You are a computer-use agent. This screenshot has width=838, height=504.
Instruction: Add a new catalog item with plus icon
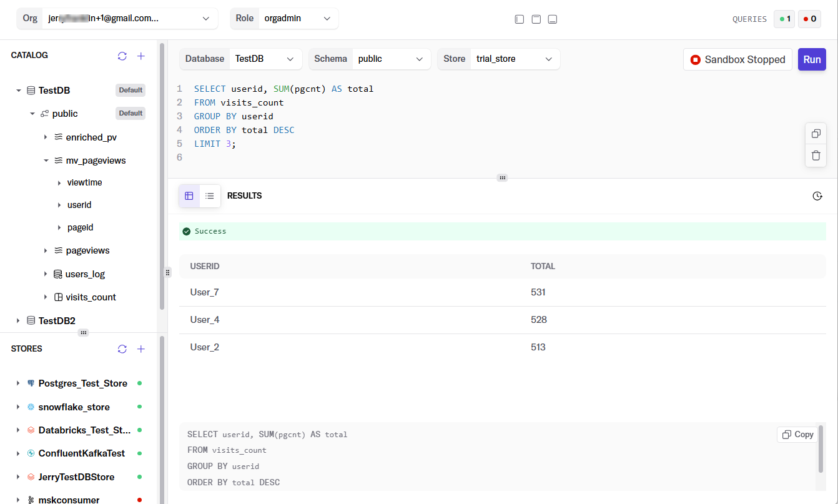coord(141,56)
